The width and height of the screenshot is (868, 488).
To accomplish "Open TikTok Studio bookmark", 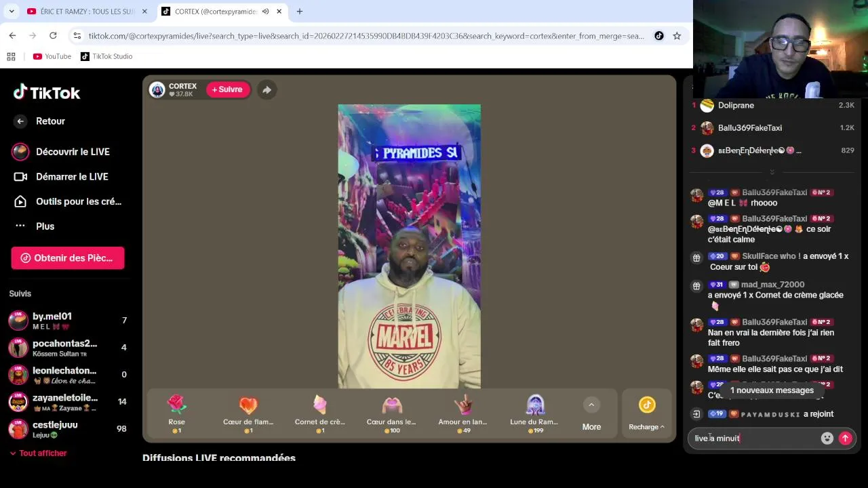I will tap(106, 56).
